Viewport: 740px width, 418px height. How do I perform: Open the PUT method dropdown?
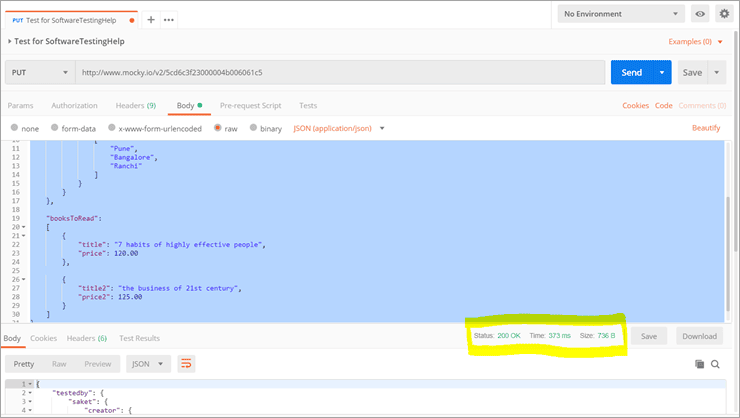tap(40, 73)
